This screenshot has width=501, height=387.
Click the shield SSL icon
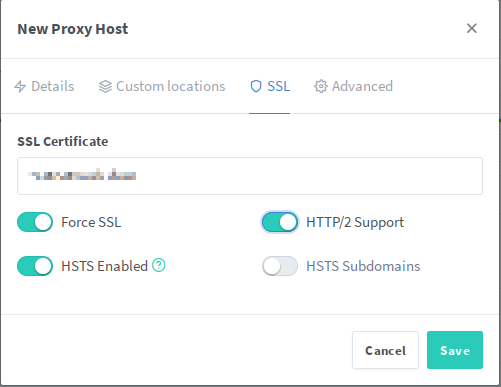[256, 86]
